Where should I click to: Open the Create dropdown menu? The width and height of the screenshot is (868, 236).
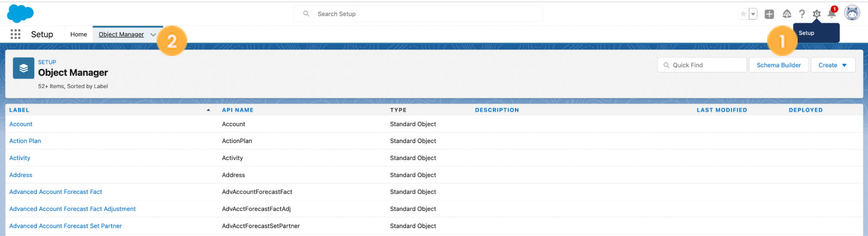pyautogui.click(x=833, y=65)
